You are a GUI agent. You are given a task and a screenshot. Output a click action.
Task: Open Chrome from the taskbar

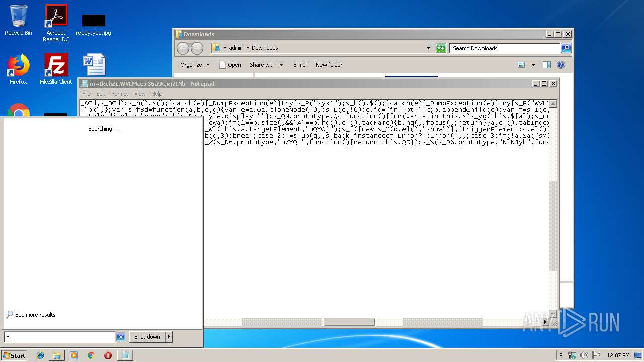tap(91, 355)
